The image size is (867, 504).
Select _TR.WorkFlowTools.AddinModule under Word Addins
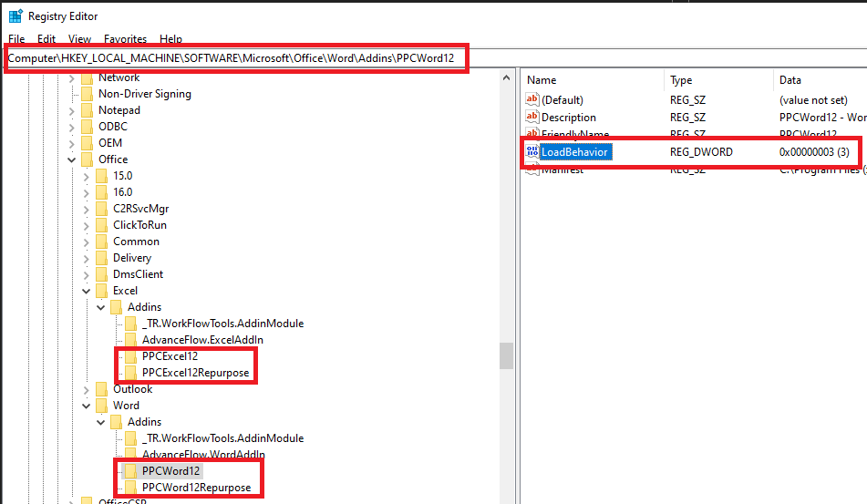pos(222,438)
